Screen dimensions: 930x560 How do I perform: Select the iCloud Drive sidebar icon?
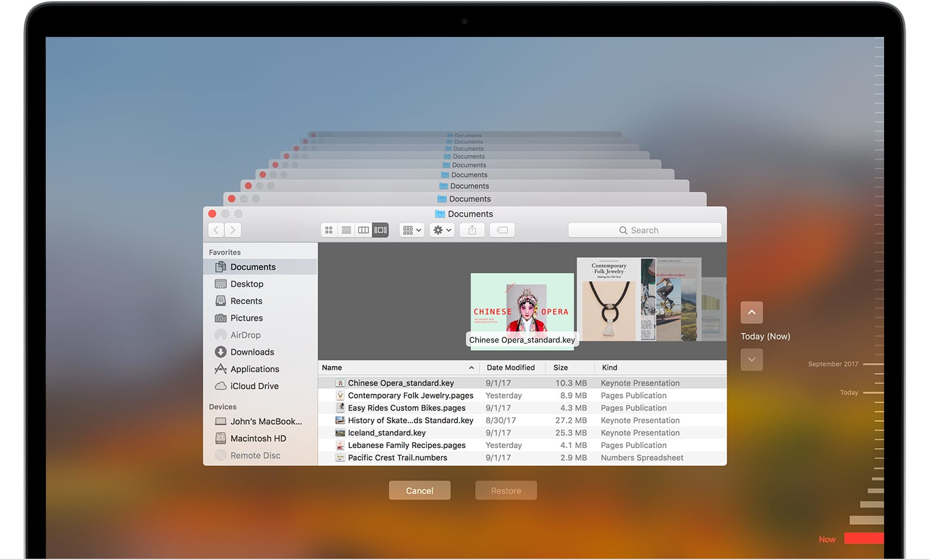(252, 385)
